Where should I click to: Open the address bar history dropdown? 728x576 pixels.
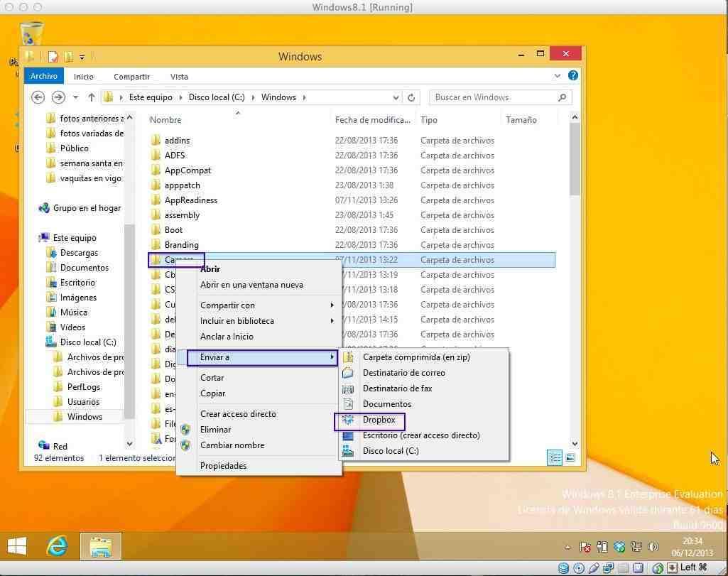(x=396, y=97)
